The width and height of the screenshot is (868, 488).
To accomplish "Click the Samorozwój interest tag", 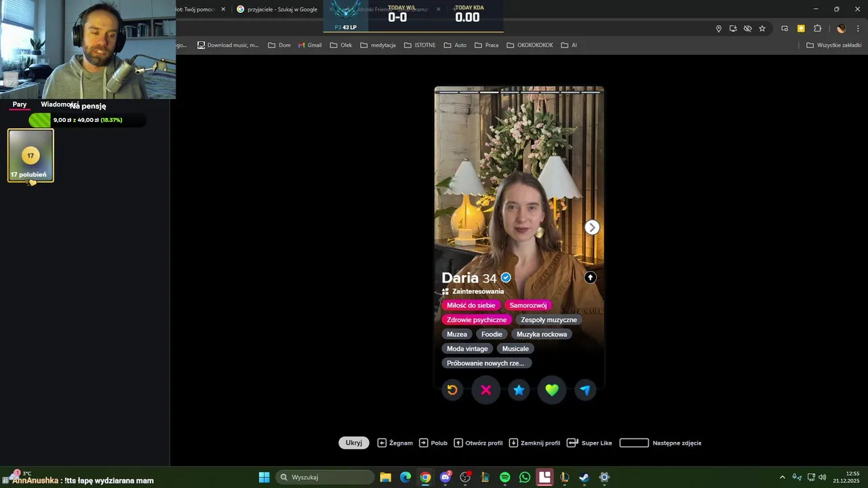I will coord(528,305).
